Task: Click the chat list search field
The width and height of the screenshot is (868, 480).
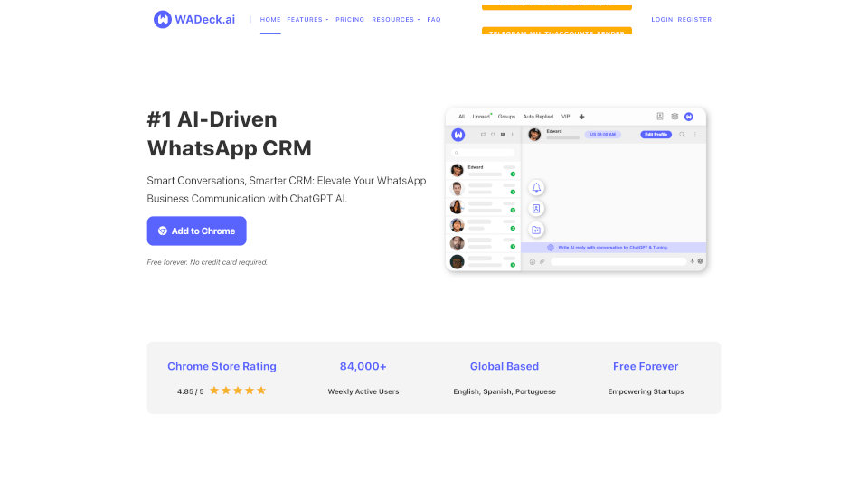Action: coord(483,153)
